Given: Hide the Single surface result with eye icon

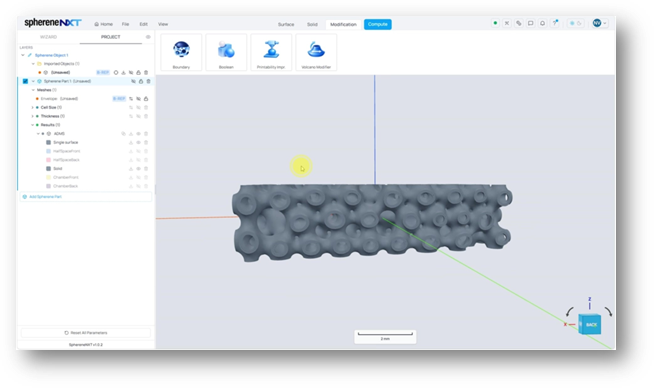Looking at the screenshot, I should coord(138,143).
